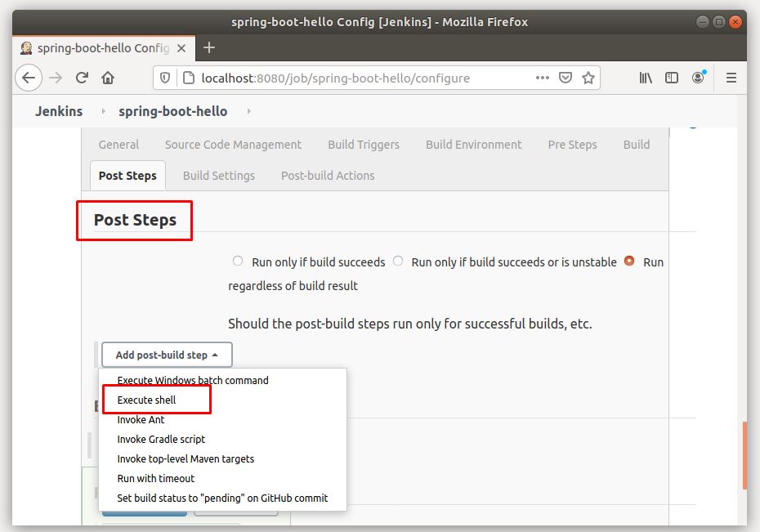Switch to Post-build Actions tab
This screenshot has height=532, width=760.
[x=328, y=176]
